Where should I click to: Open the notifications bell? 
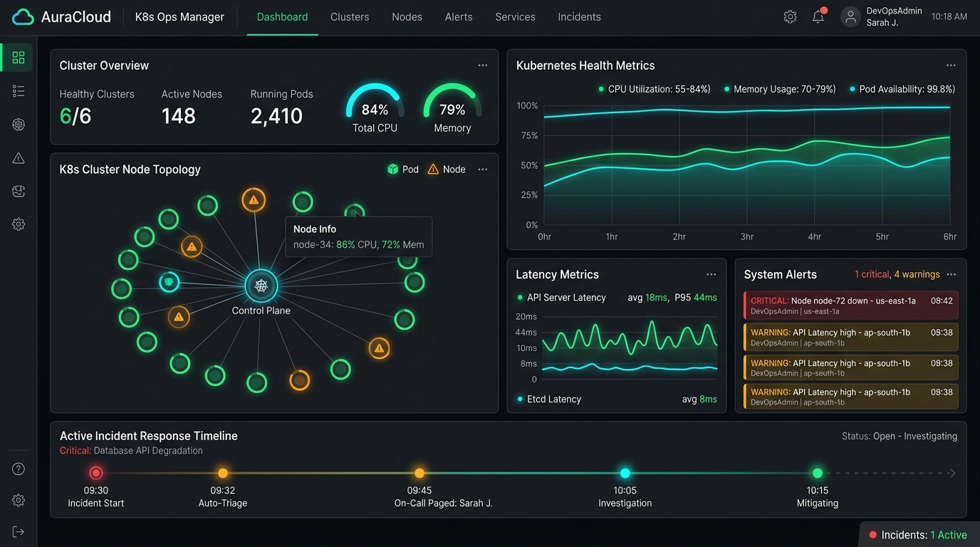819,16
